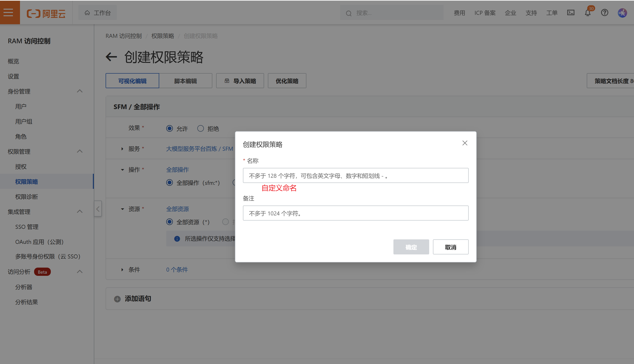
Task: Collapse the 访问分析 sidebar section
Action: pos(80,272)
